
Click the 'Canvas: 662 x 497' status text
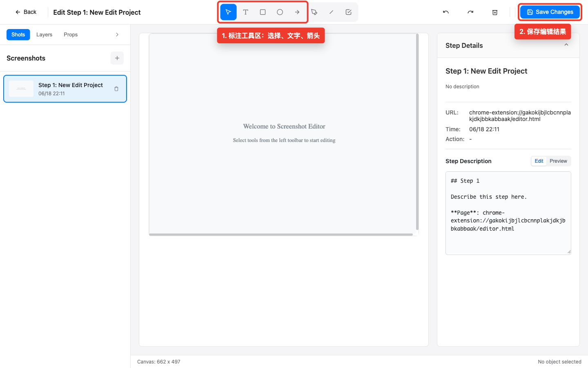click(159, 362)
